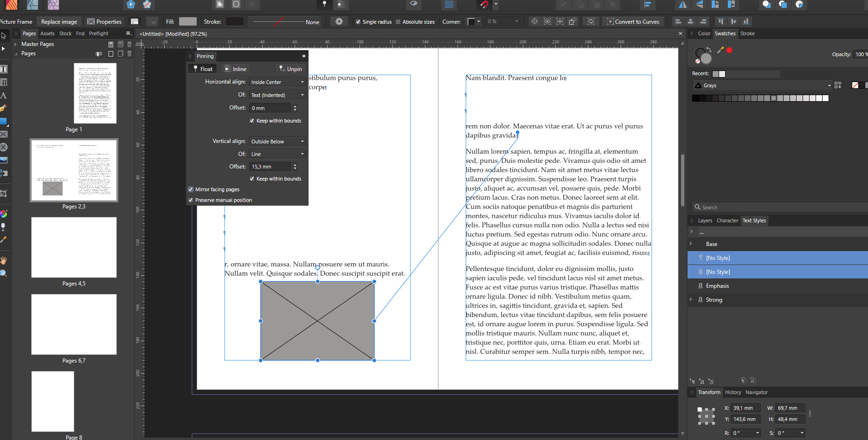Viewport: 868px width, 440px height.
Task: Switch to the Preflight tab
Action: pos(98,33)
